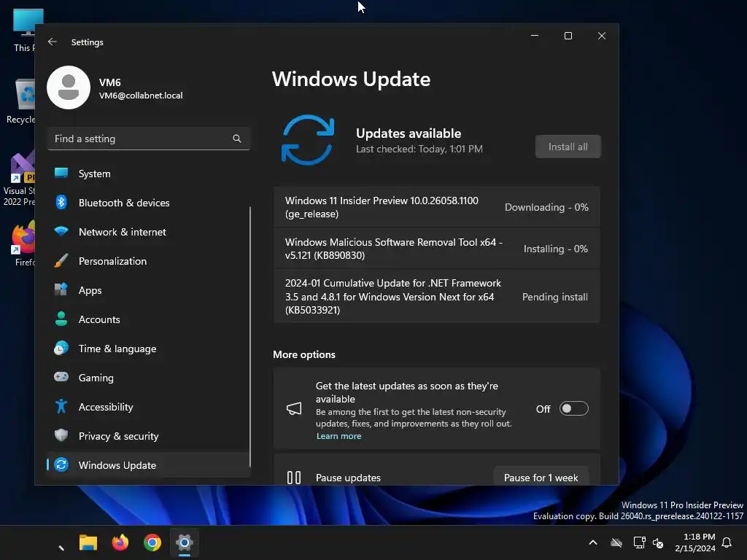Click the Privacy & security shield icon

point(61,435)
